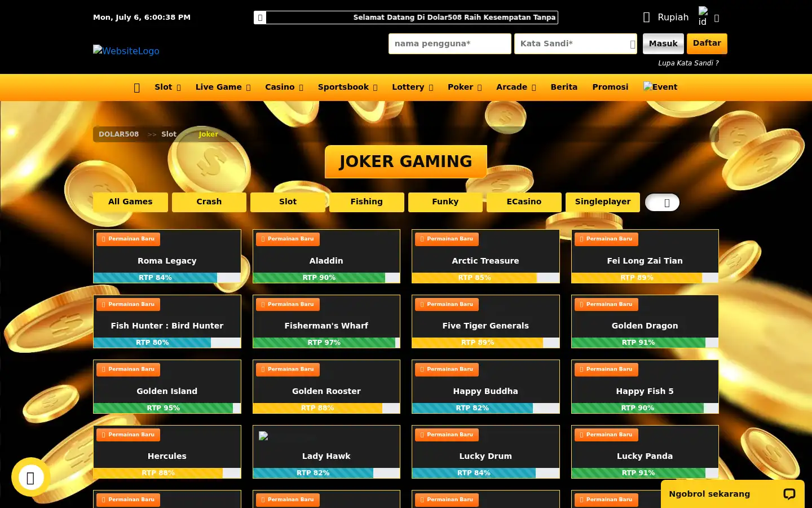Expand the Arcade menu dropdown

[516, 87]
